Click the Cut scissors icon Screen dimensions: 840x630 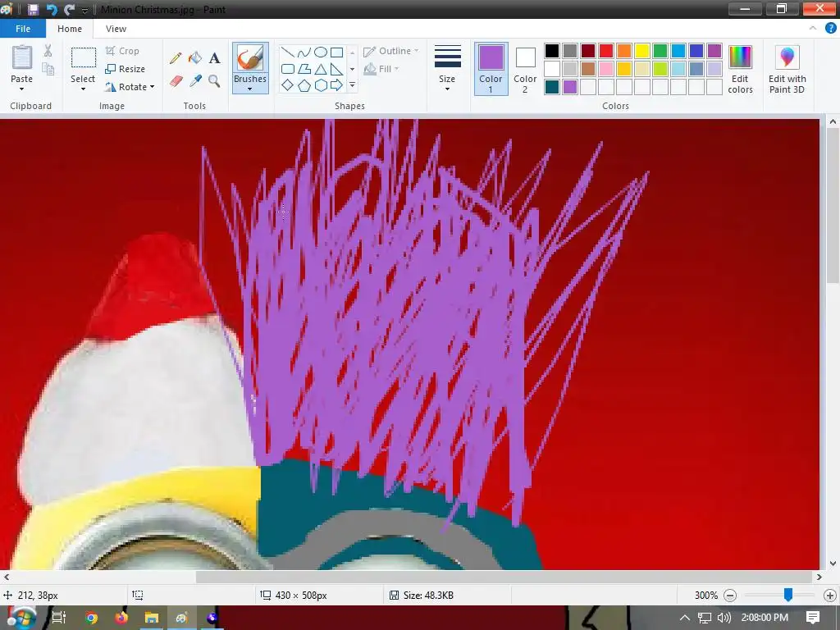(48, 51)
